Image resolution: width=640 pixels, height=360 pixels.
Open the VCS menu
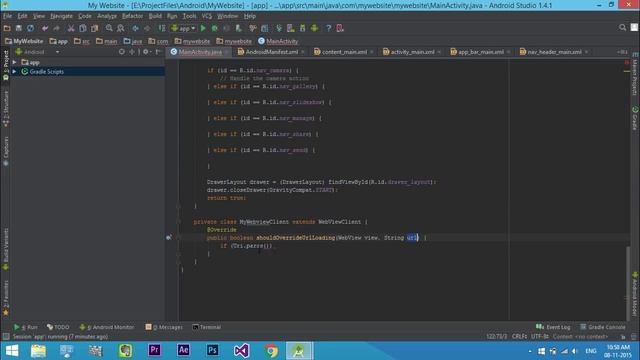(207, 16)
